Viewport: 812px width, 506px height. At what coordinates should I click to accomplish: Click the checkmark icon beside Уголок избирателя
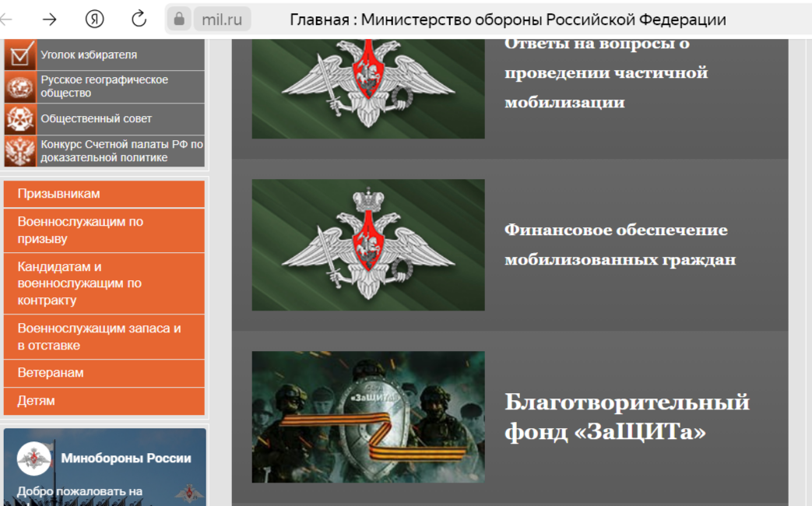pos(20,54)
